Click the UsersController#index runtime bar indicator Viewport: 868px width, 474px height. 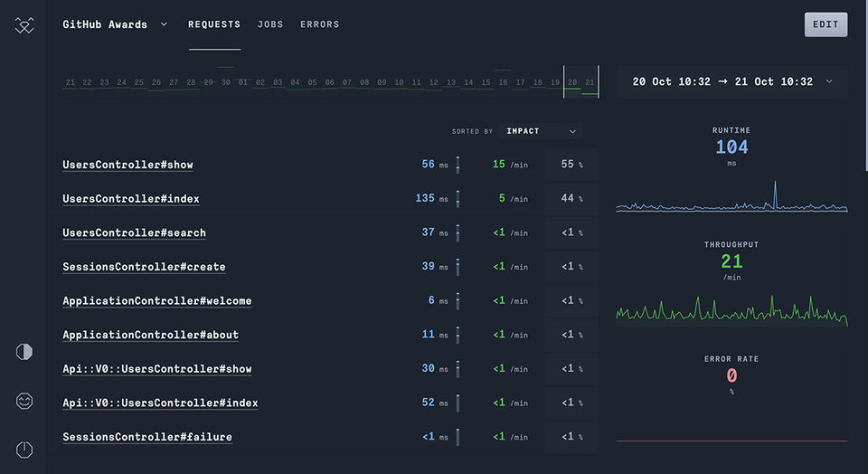[458, 198]
